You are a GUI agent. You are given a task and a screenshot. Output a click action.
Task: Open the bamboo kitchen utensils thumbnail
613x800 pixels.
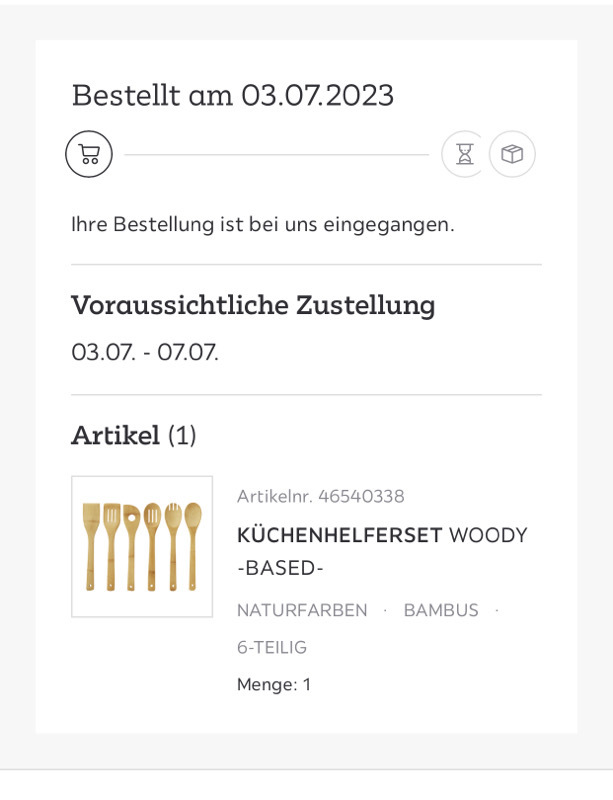pos(142,546)
